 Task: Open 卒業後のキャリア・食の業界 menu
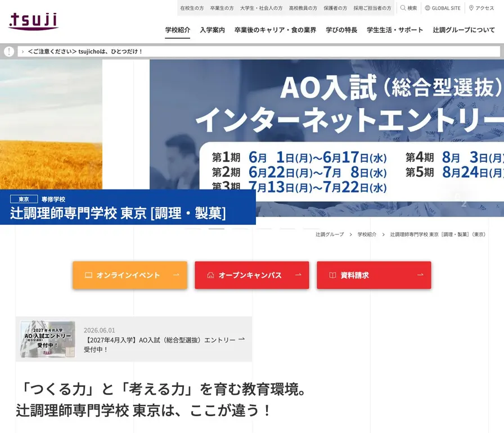click(275, 30)
